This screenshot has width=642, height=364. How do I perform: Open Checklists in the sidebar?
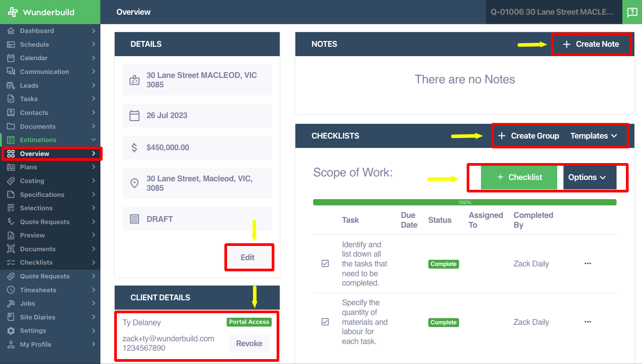pos(50,262)
